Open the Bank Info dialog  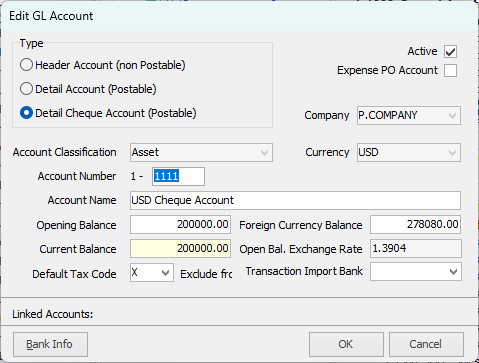[x=50, y=344]
